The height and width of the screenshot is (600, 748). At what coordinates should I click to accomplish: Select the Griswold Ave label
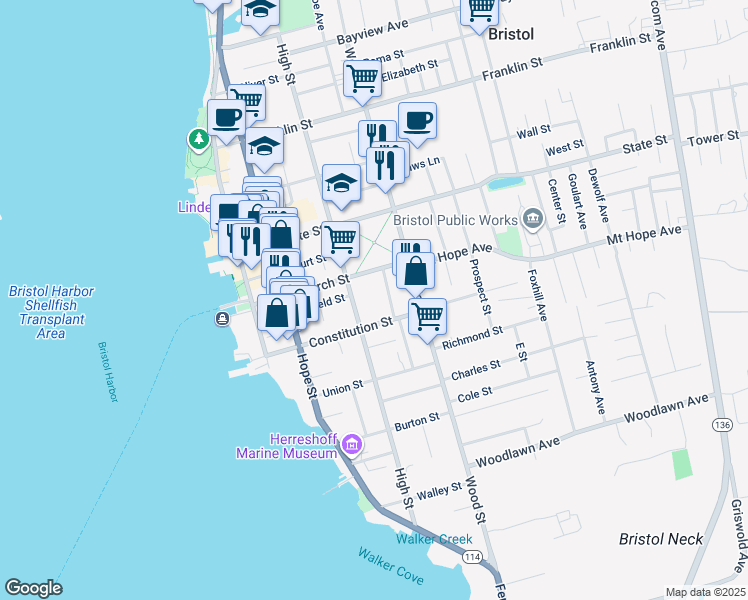pos(738,536)
